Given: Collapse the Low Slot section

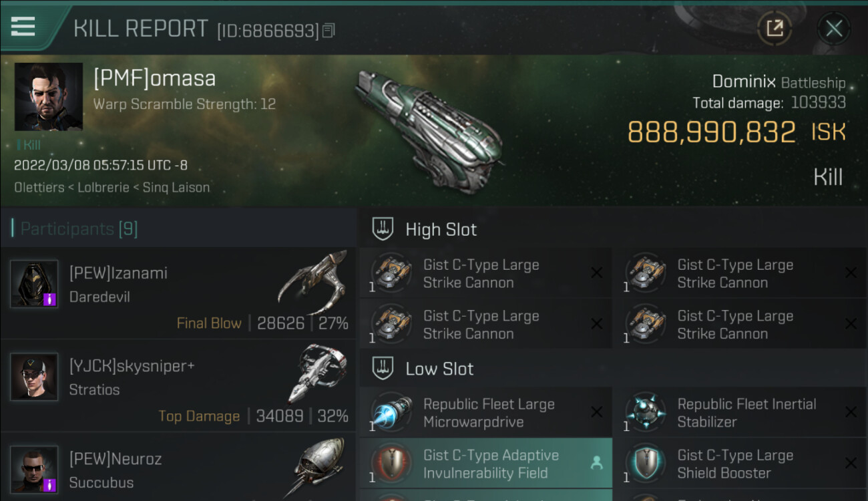Looking at the screenshot, I should coord(382,369).
